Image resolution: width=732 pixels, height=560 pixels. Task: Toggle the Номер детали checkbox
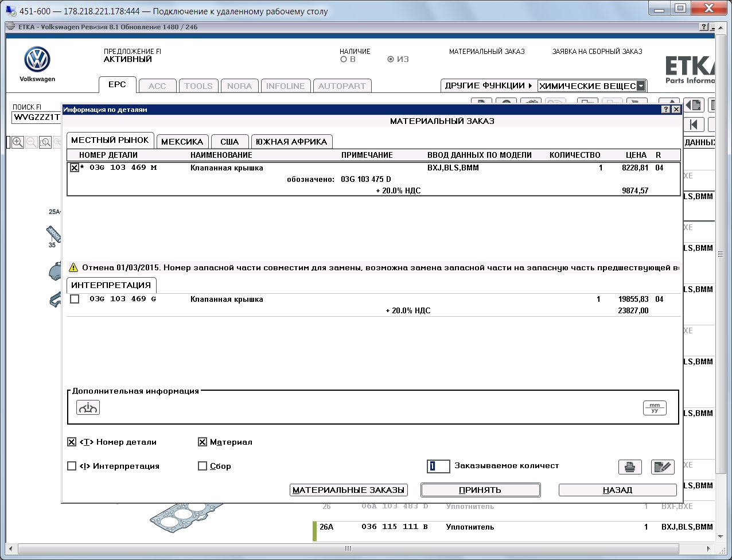pyautogui.click(x=72, y=442)
